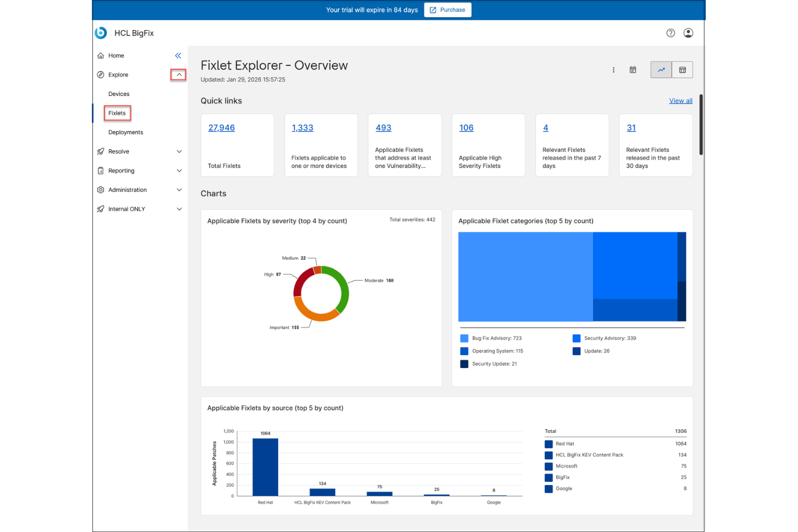Open the Home navigation icon
Viewport: 798px width, 532px height.
(100, 56)
